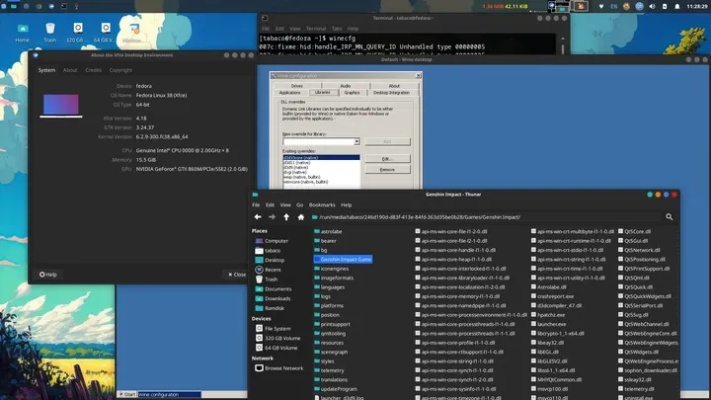The image size is (711, 400).
Task: Click the search magnifier in Thunar
Action: [669, 217]
